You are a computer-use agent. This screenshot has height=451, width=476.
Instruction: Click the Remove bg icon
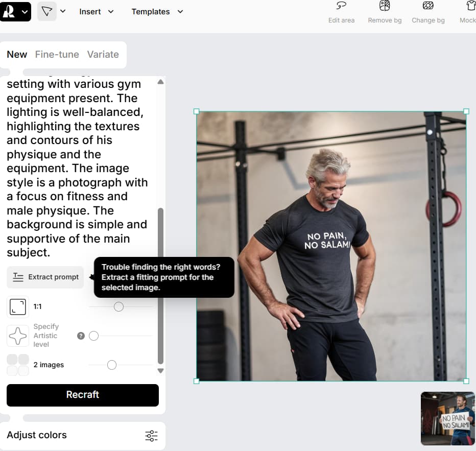(385, 6)
